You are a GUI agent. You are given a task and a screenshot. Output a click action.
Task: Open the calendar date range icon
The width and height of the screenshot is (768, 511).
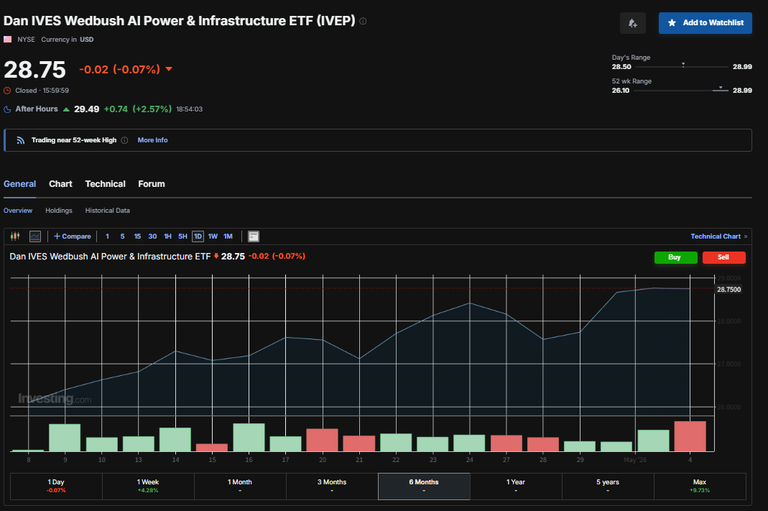[253, 236]
